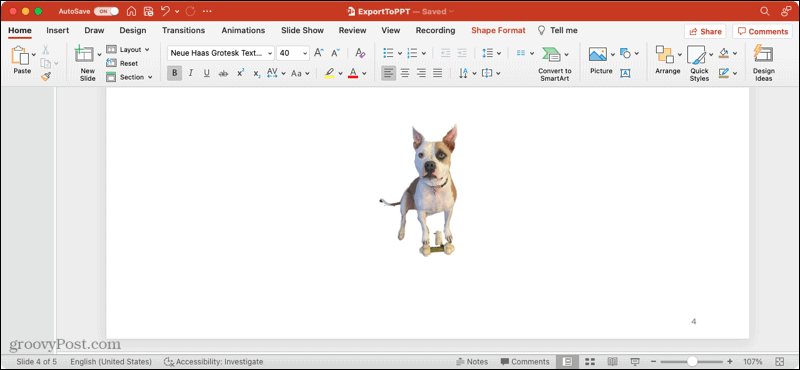Switch AutoSave toggle off
The width and height of the screenshot is (800, 370).
pos(106,11)
